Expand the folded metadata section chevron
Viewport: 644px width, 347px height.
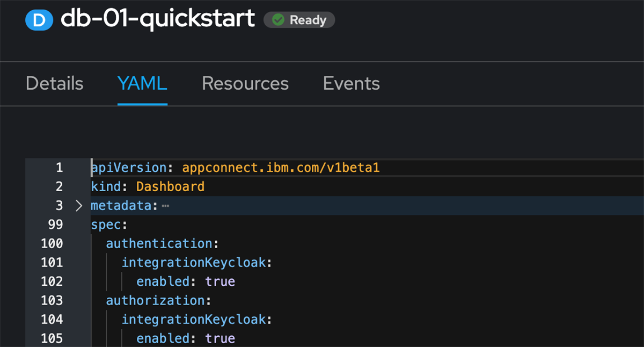pyautogui.click(x=78, y=206)
